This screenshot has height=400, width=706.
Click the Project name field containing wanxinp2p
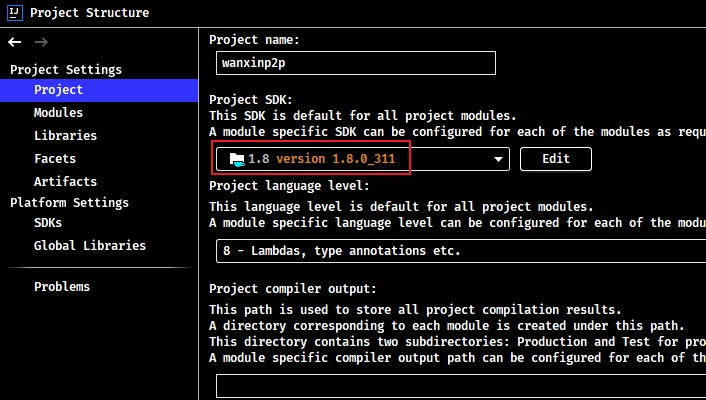click(x=356, y=63)
